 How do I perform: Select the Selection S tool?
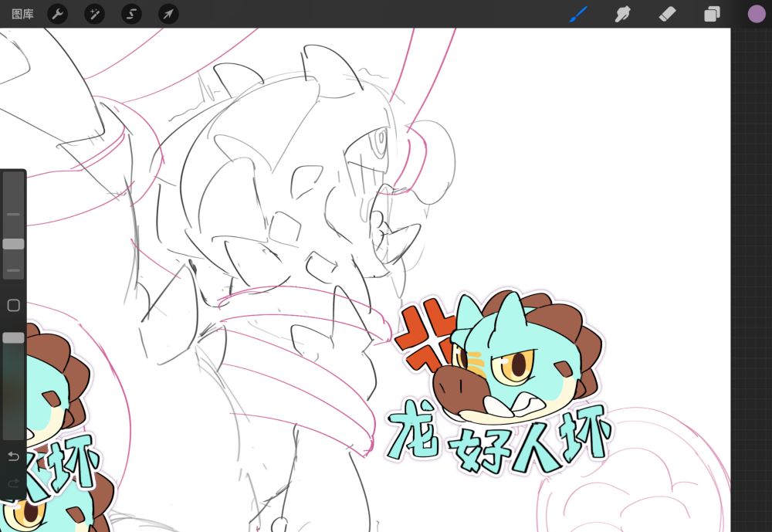tap(131, 15)
